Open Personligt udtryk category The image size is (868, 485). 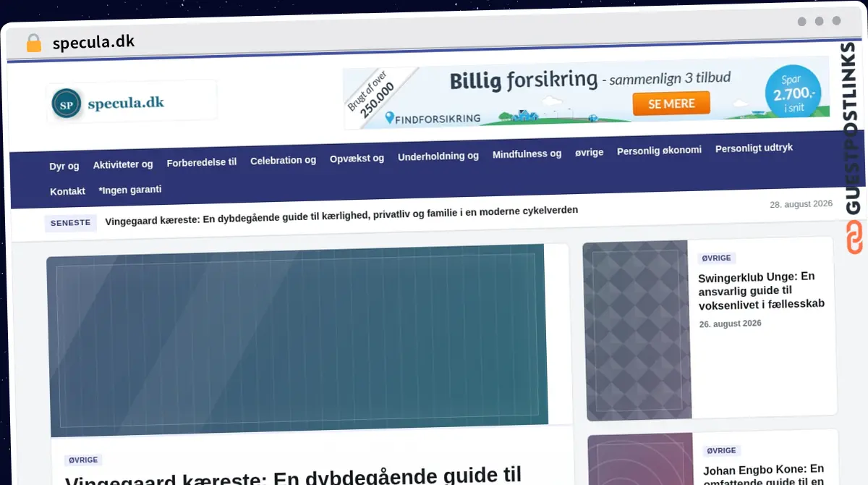click(754, 148)
